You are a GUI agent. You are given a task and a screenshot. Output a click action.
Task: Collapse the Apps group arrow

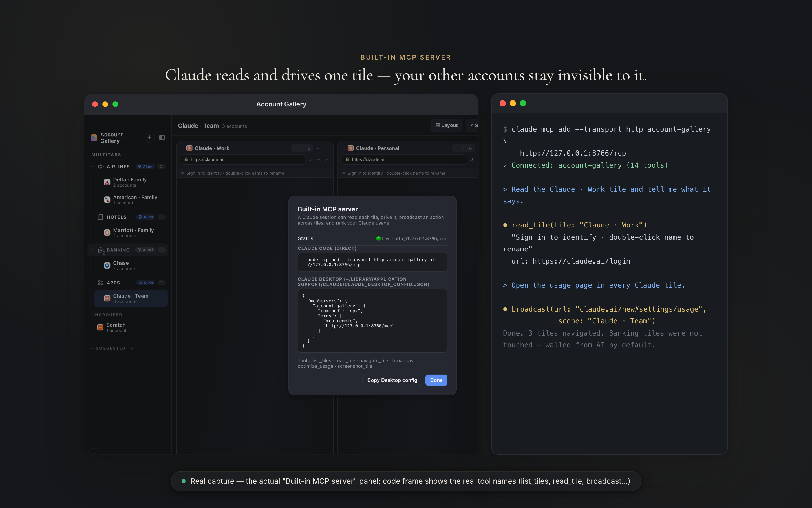point(92,283)
